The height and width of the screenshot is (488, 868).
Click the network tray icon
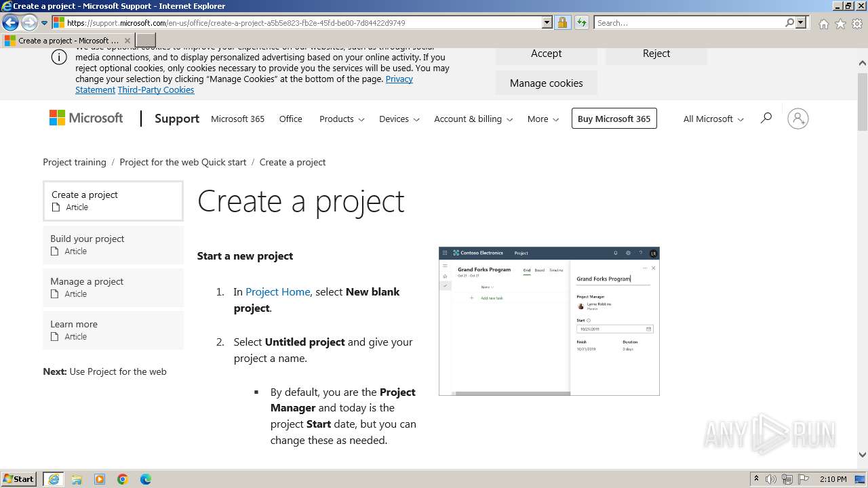[x=787, y=479]
